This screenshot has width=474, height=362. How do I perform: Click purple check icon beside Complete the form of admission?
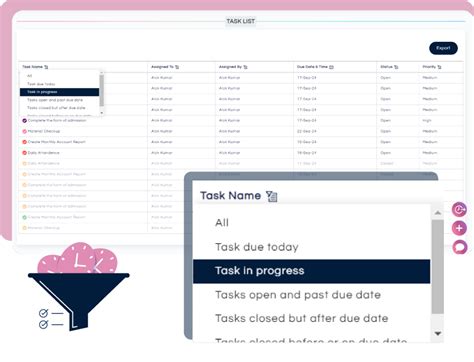click(24, 121)
